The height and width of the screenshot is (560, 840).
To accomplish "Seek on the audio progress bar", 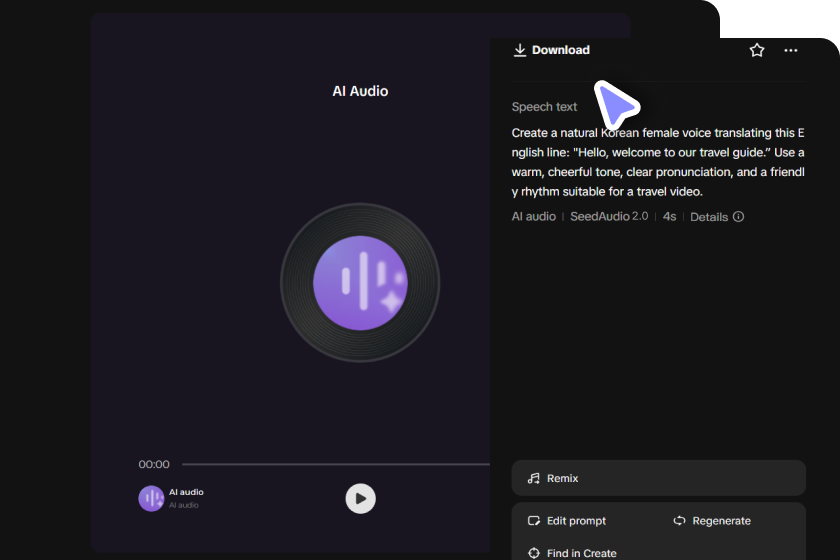I will (336, 464).
